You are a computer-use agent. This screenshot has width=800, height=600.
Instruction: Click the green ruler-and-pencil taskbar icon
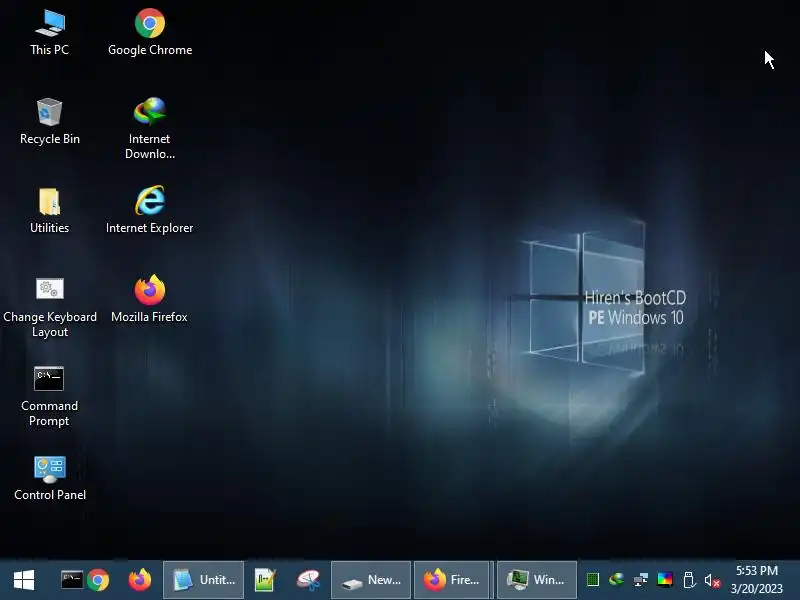(x=265, y=580)
